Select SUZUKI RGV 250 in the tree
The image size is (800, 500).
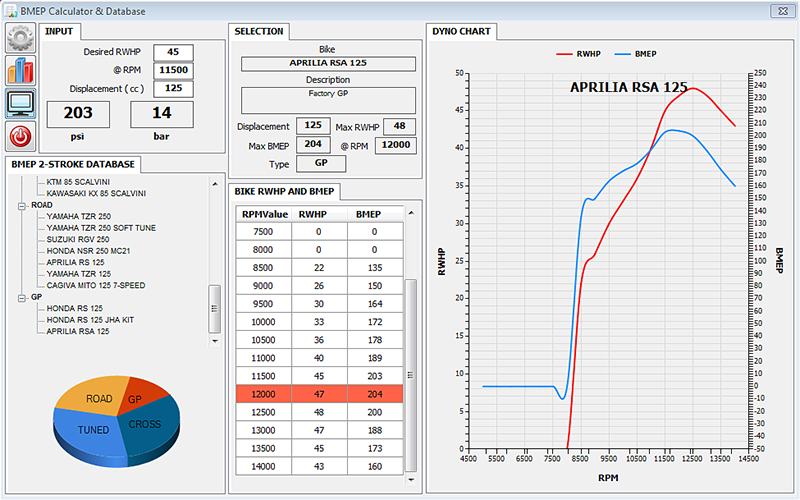pos(78,239)
